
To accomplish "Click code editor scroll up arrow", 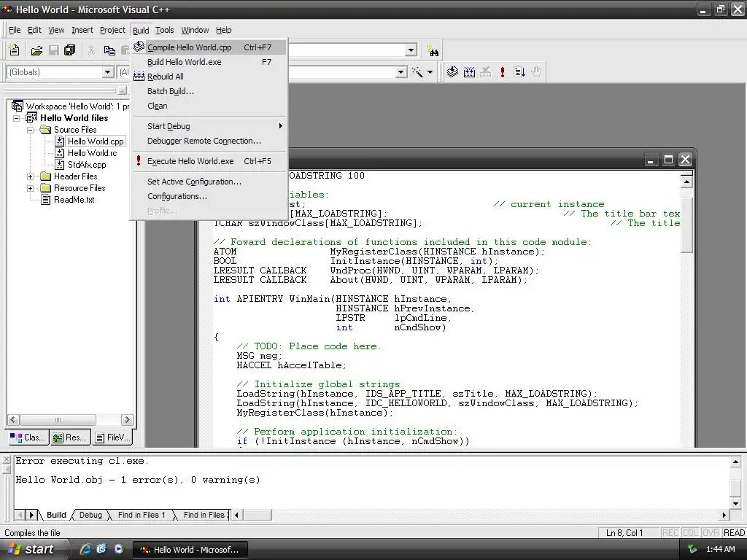I will click(x=686, y=182).
